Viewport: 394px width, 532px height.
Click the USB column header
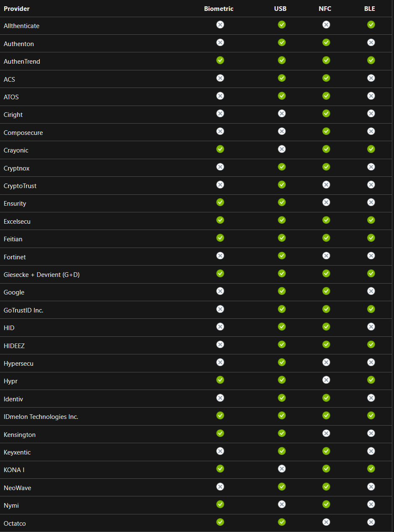coord(280,9)
